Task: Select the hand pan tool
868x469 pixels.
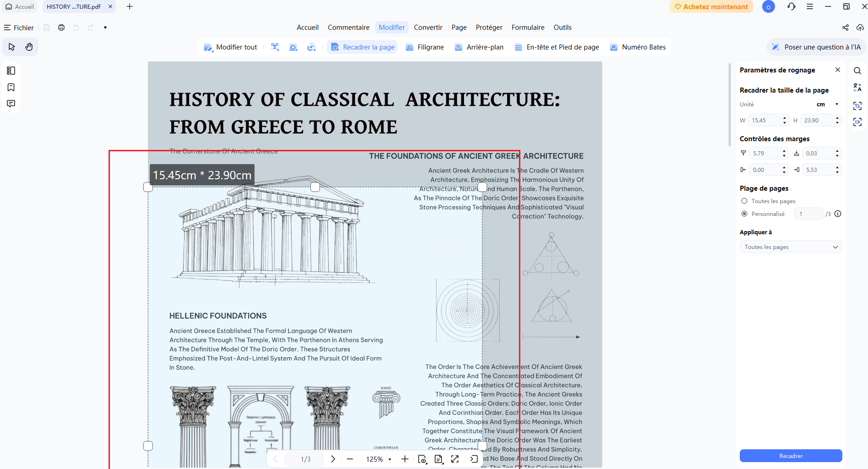Action: (29, 47)
